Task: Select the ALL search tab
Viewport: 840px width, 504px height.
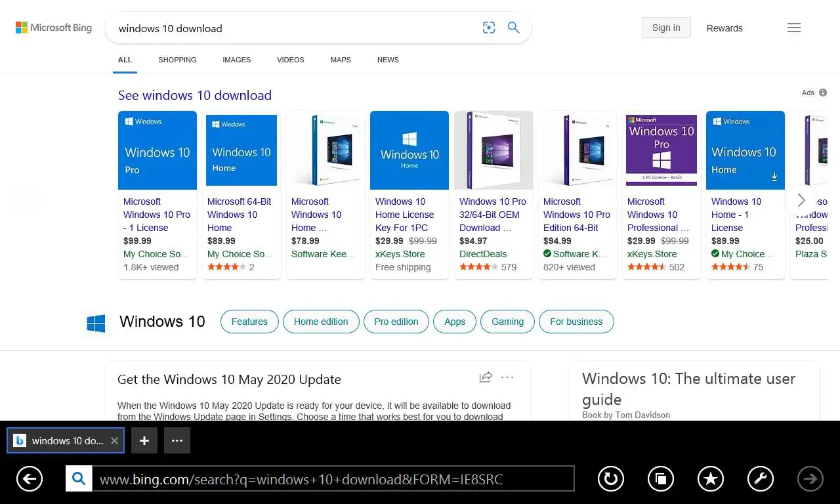Action: pyautogui.click(x=125, y=60)
